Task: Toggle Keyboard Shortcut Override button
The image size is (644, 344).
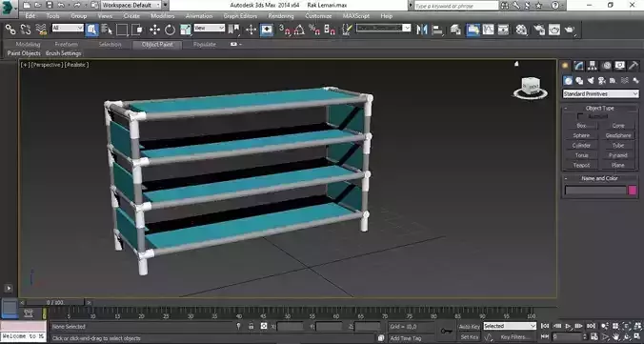Action: 267,30
